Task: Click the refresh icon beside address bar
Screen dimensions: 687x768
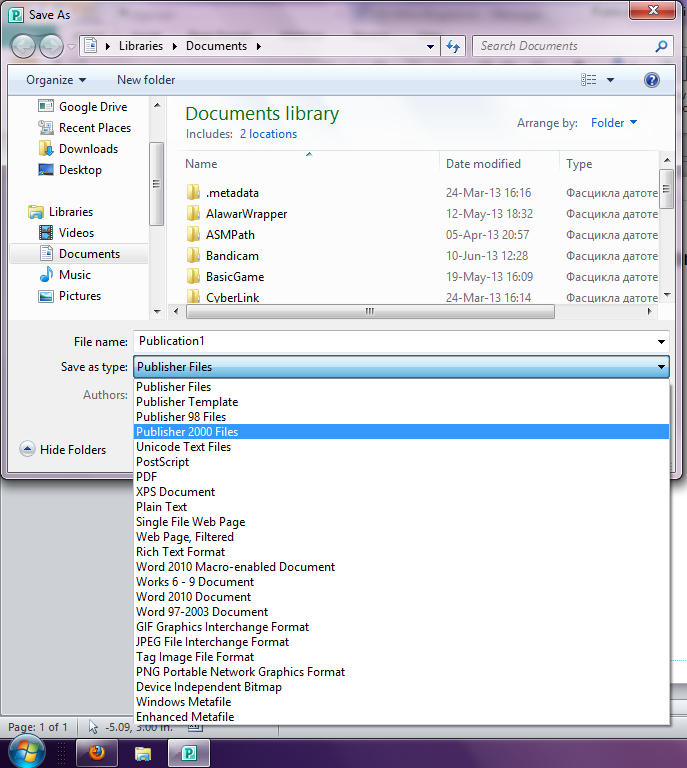Action: click(x=453, y=47)
